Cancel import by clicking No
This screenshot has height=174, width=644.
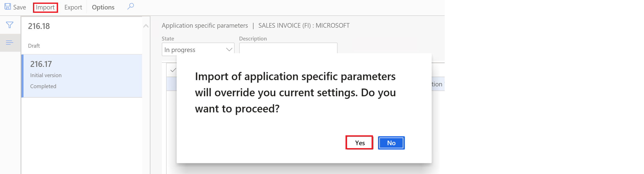391,143
